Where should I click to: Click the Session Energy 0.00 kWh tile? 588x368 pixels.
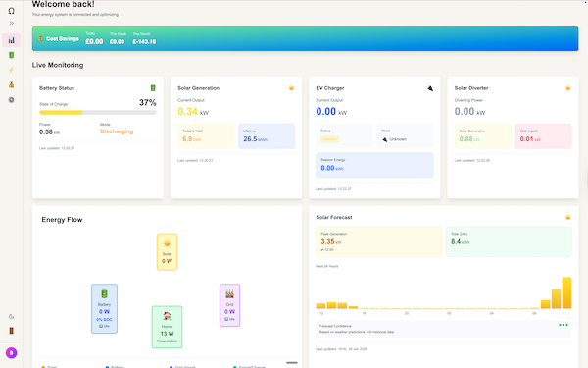click(374, 165)
